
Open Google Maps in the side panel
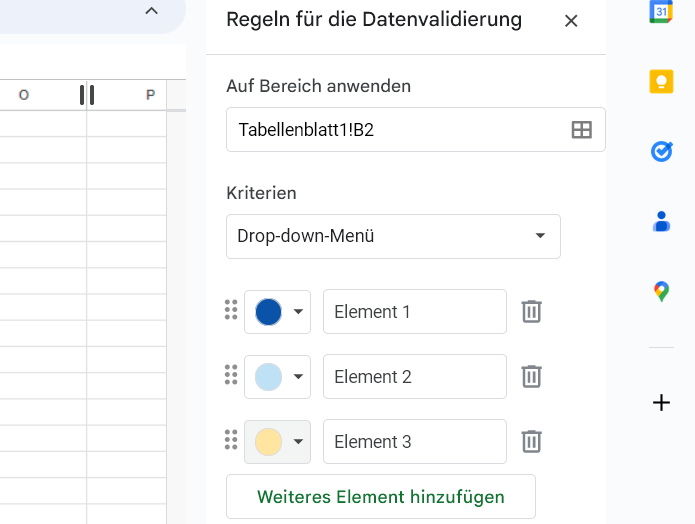[x=661, y=291]
